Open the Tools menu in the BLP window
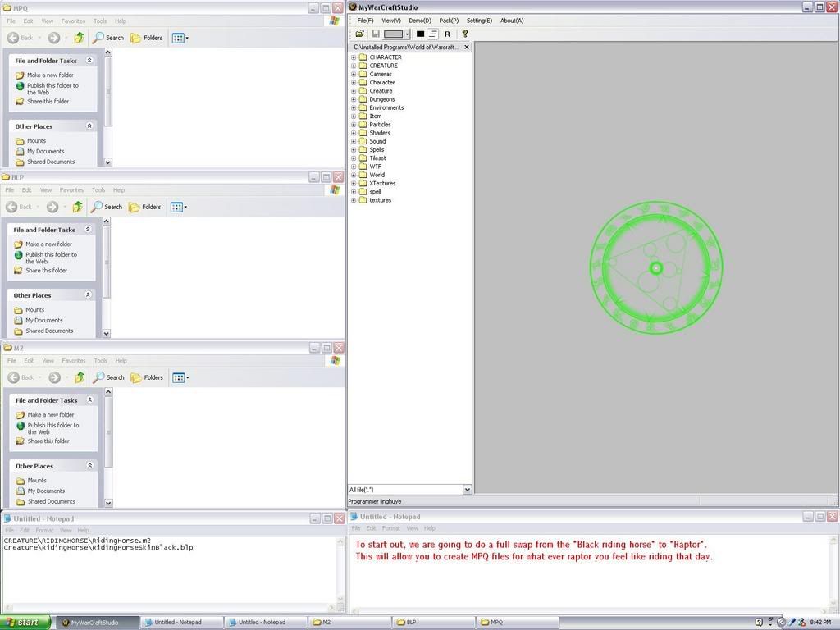The height and width of the screenshot is (630, 840). click(98, 190)
